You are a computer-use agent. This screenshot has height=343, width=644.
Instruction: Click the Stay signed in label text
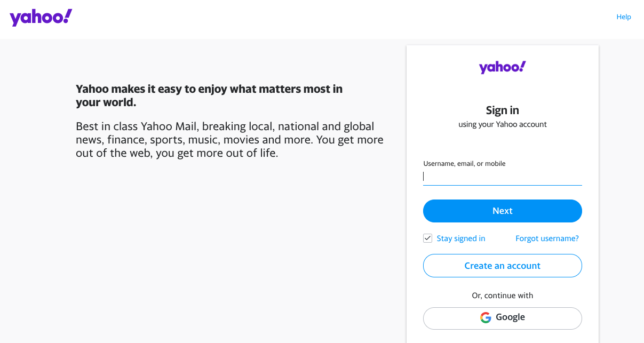[460, 238]
